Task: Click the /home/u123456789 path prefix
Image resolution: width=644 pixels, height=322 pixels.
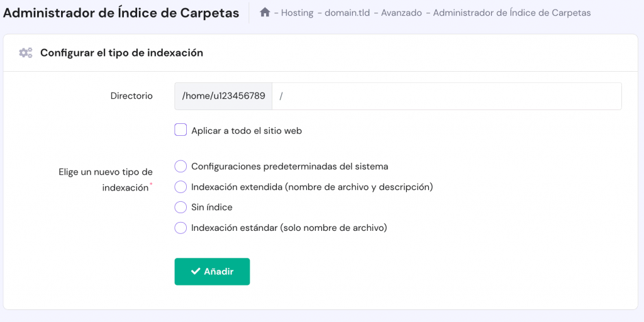Action: click(223, 96)
